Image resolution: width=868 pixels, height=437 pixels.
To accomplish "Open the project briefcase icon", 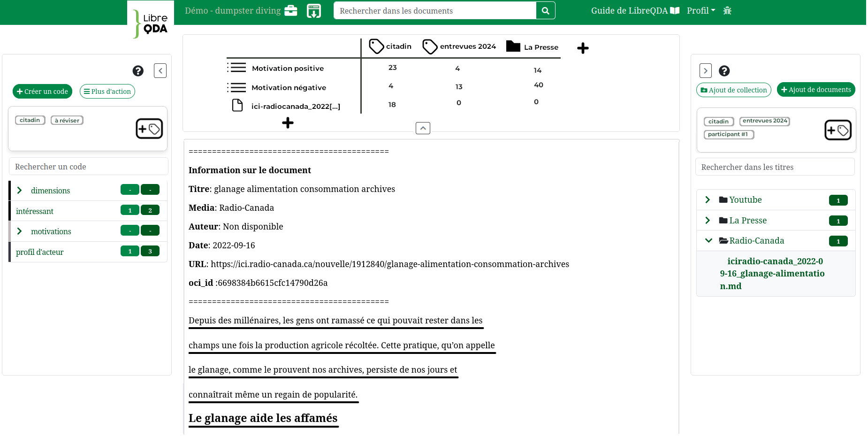I will pyautogui.click(x=291, y=10).
